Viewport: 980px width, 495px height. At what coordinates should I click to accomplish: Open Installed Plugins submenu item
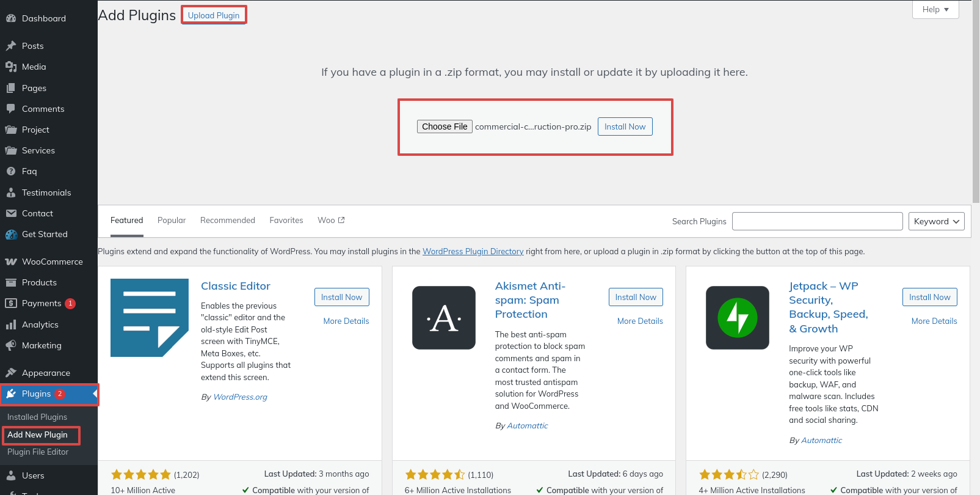click(x=37, y=417)
